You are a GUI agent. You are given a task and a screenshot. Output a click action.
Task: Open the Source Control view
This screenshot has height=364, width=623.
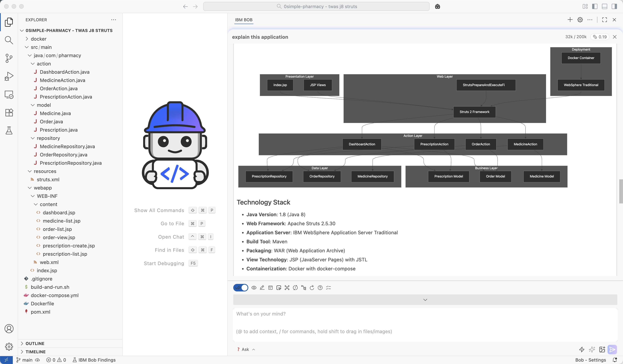(9, 58)
